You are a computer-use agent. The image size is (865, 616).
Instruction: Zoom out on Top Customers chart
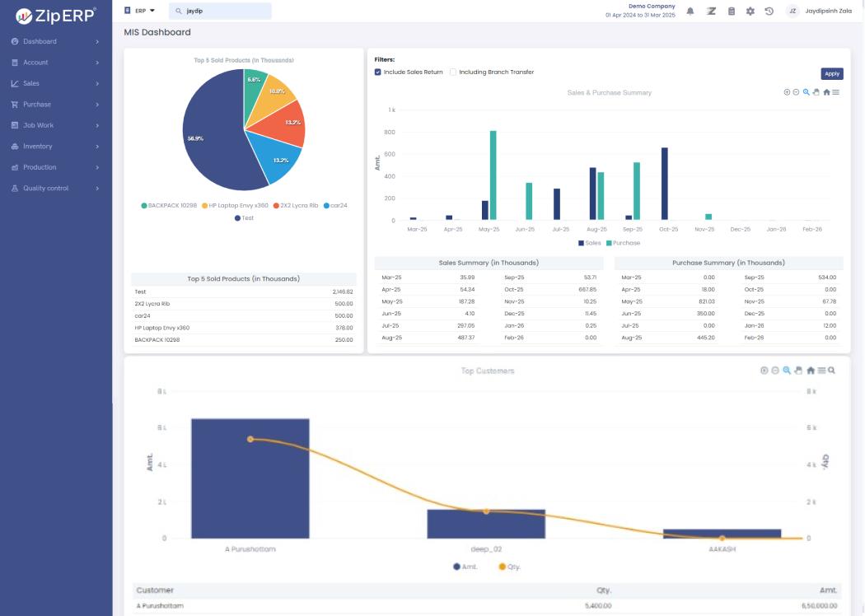(x=775, y=371)
